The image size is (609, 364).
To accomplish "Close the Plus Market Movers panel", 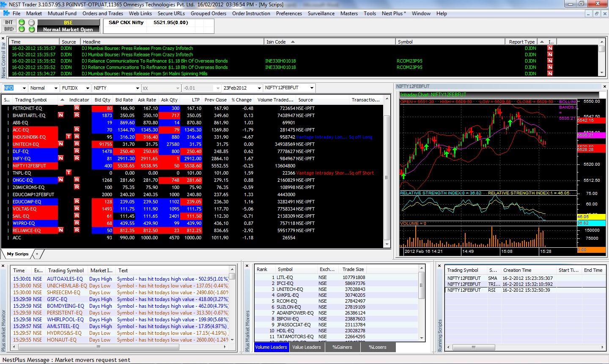I will (x=247, y=265).
